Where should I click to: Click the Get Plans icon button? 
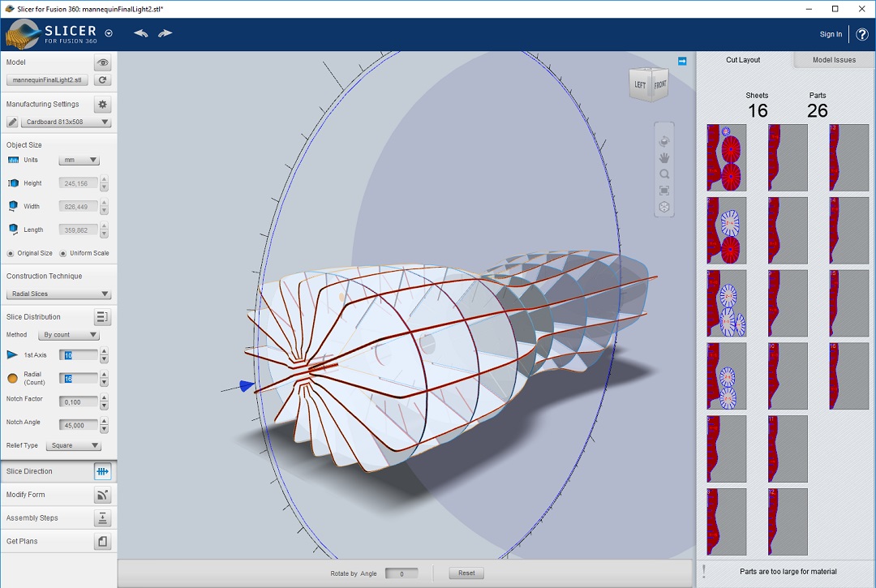point(102,542)
